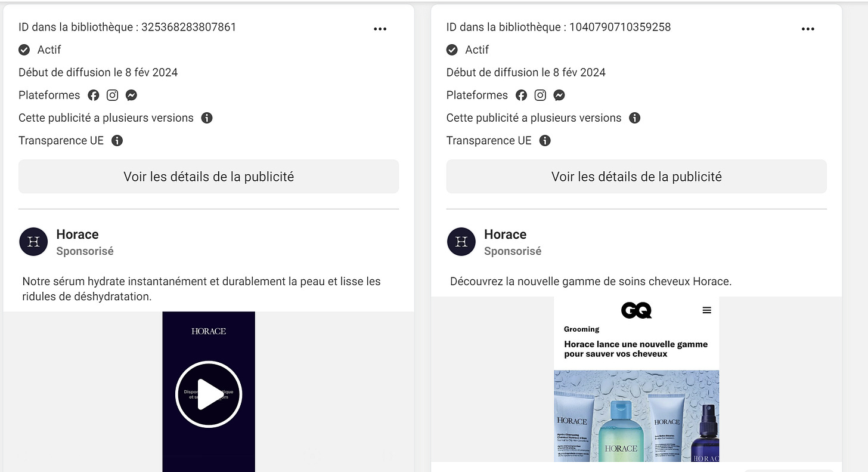Open three-dot menu for ad 325368283807861
Image resolution: width=868 pixels, height=472 pixels.
380,29
